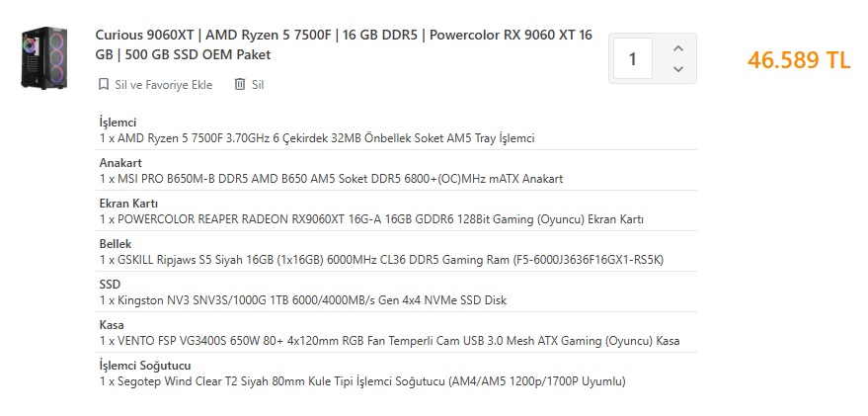
Task: Open the Curious 9060XT product title link
Action: tap(344, 44)
